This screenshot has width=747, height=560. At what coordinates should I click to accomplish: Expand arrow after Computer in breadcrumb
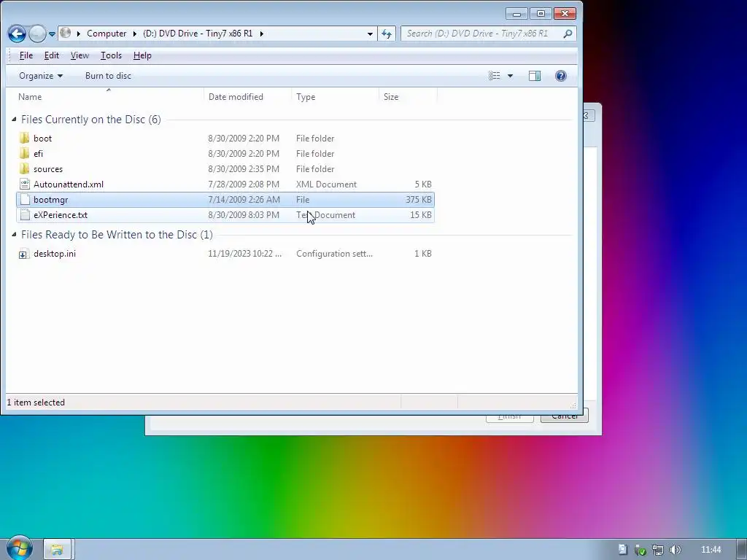[135, 34]
